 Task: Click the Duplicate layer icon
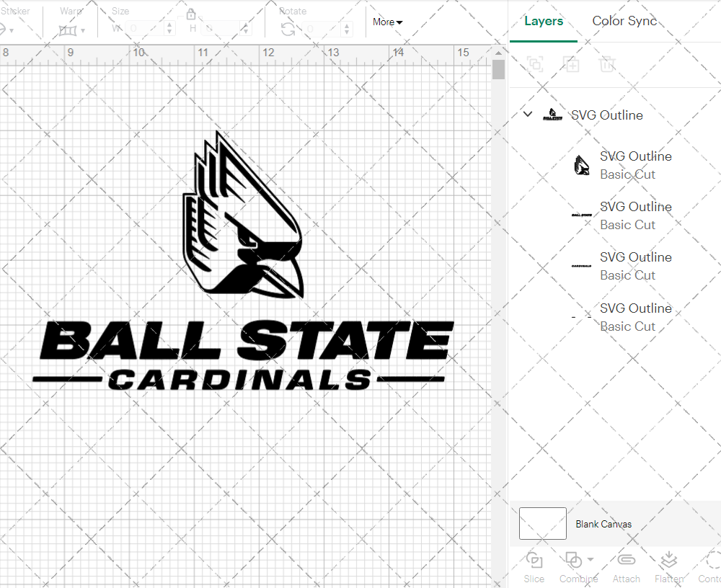coord(571,64)
